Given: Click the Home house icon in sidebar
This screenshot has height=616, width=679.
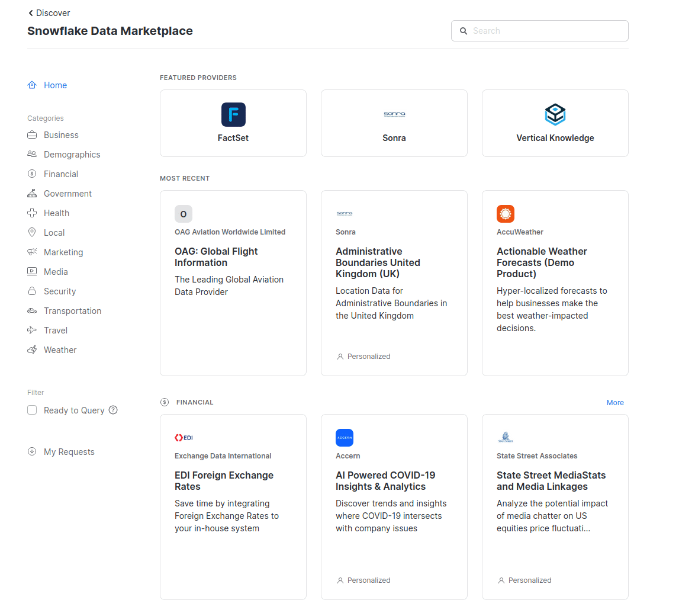Looking at the screenshot, I should [x=32, y=85].
